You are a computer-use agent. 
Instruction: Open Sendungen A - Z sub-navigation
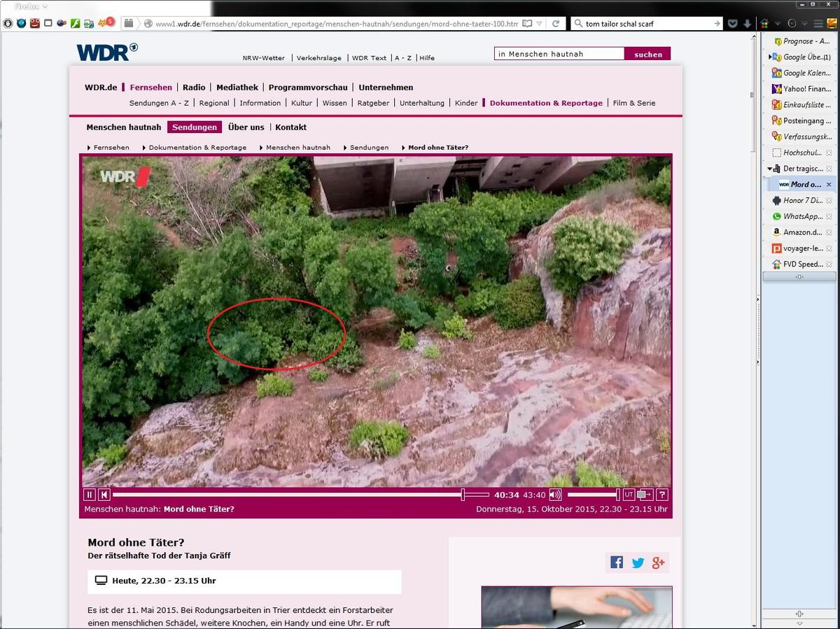click(159, 103)
